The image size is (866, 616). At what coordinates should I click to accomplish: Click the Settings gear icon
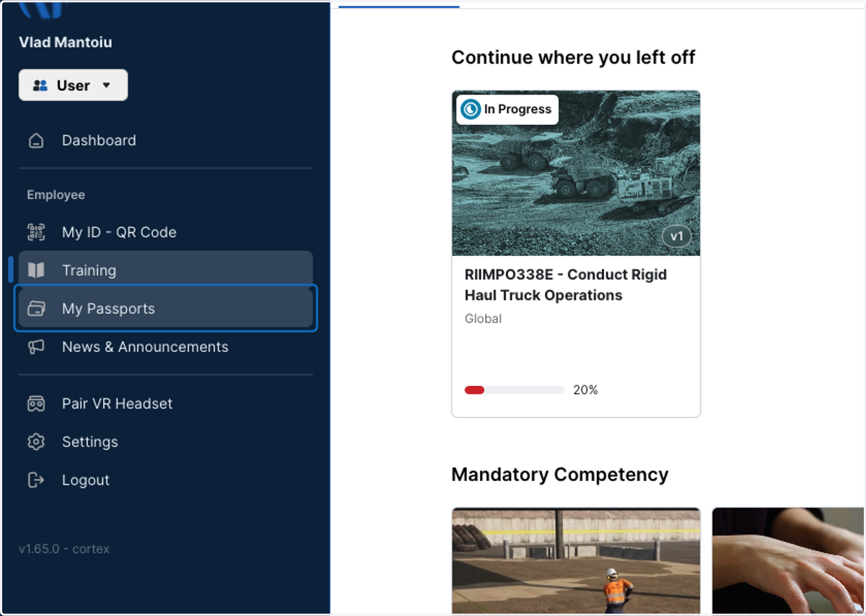click(x=36, y=442)
